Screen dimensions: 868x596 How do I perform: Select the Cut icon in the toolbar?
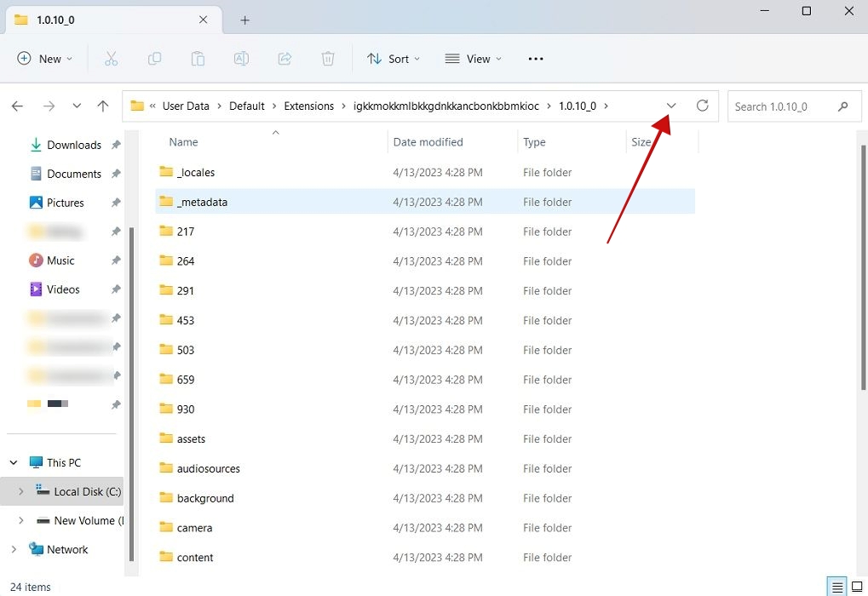coord(112,58)
